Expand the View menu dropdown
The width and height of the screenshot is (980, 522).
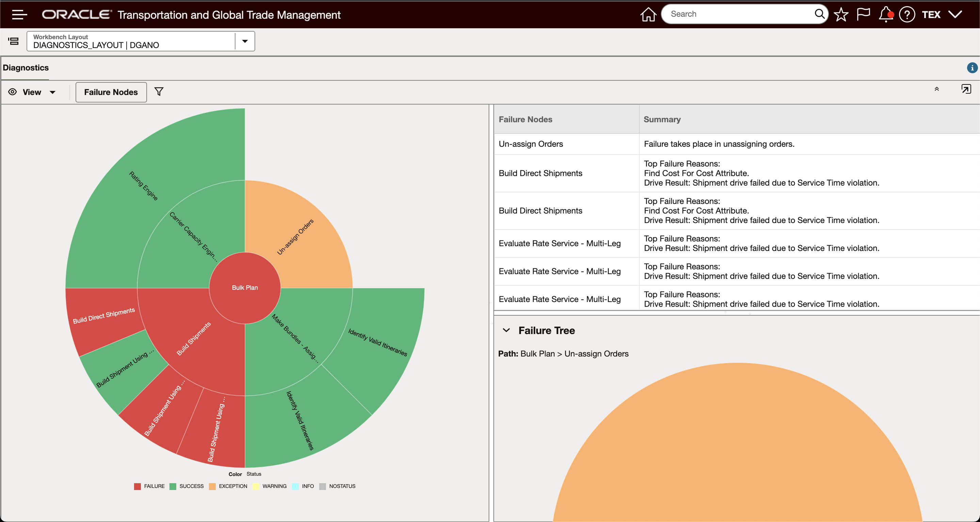tap(32, 92)
